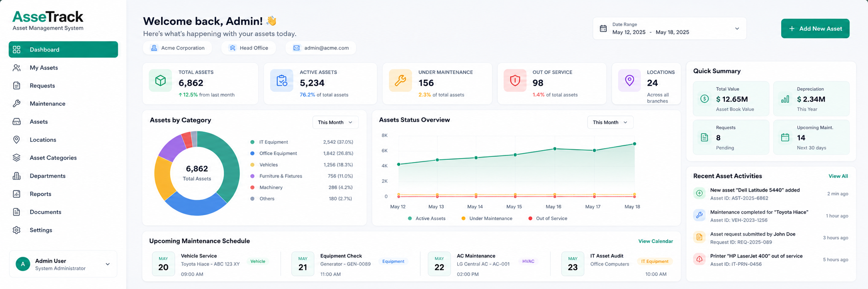Toggle Active Assets legend in status chart
This screenshot has height=289, width=868.
426,218
